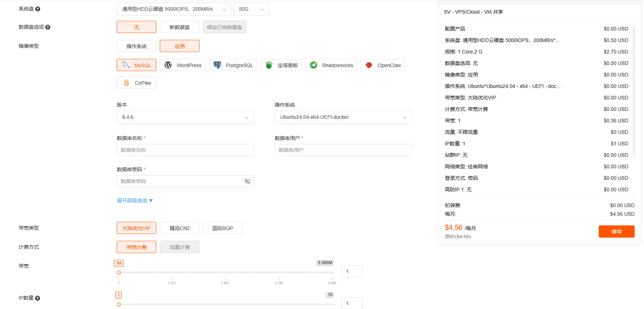Select 新数据盘 data disk option
The image size is (644, 309).
coord(180,27)
